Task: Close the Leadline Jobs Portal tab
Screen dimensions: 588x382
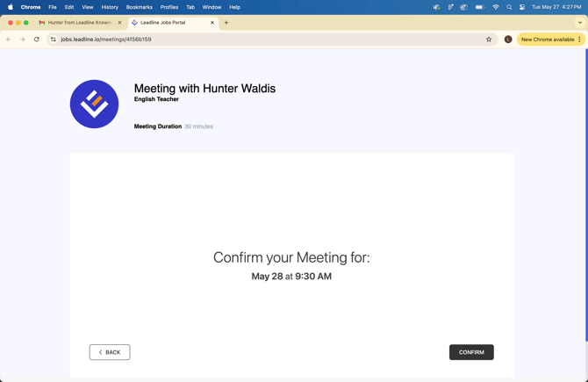Action: pyautogui.click(x=212, y=23)
